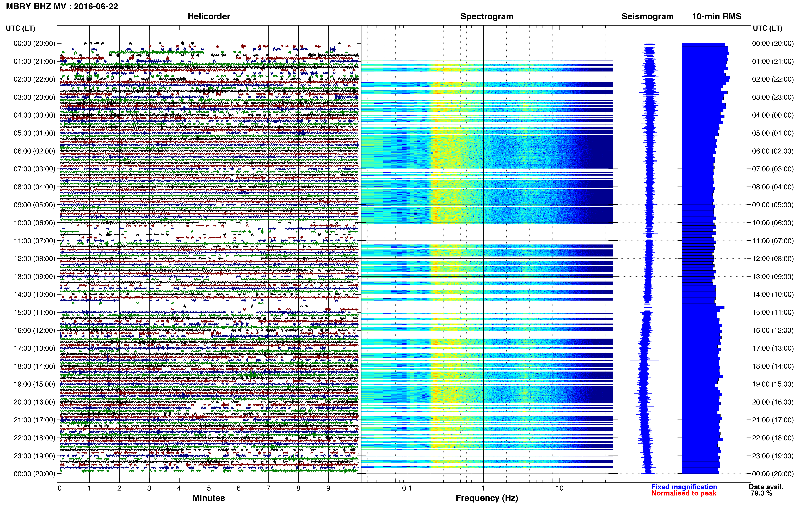
Task: Click the '8' tick on the Minutes axis
Action: tap(298, 488)
